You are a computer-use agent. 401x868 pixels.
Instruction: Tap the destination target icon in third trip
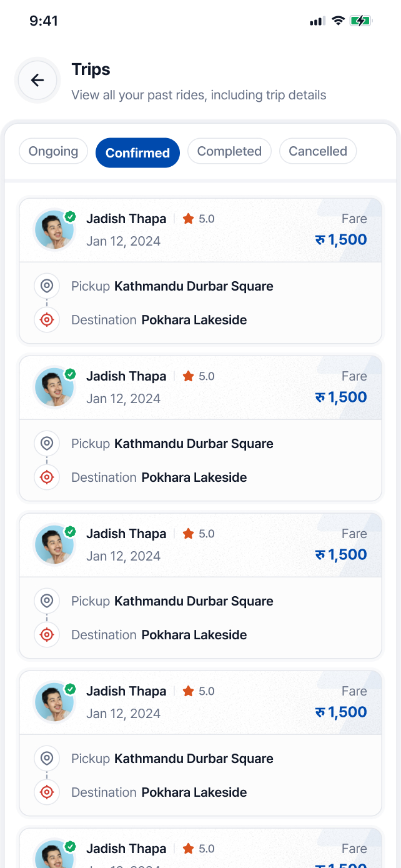coord(47,635)
